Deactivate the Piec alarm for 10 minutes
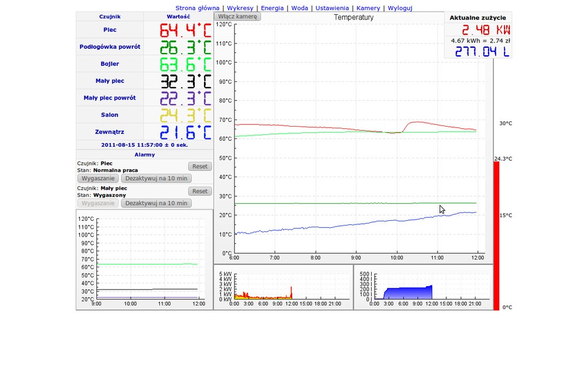The height and width of the screenshot is (368, 588). (156, 178)
